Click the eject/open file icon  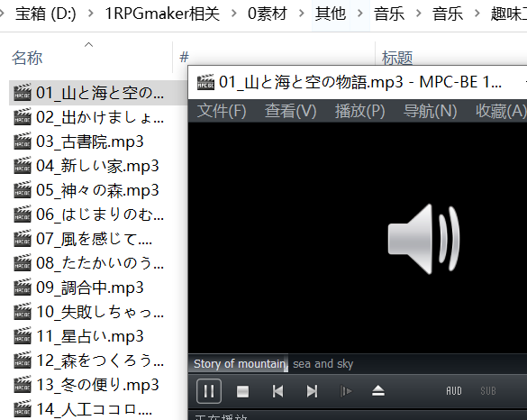coord(378,391)
